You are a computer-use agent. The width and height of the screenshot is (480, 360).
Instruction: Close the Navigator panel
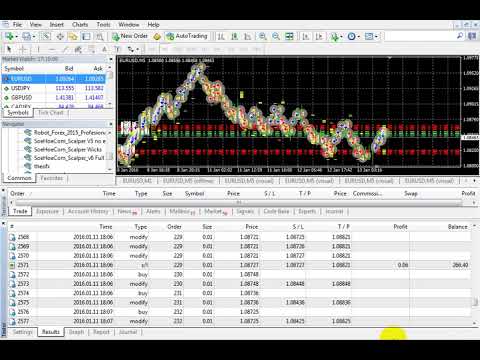[x=111, y=124]
